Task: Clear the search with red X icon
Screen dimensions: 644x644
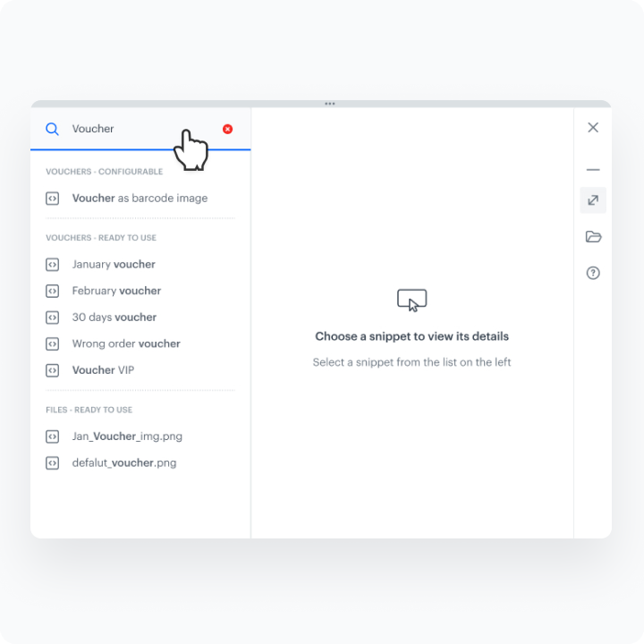Action: click(227, 129)
